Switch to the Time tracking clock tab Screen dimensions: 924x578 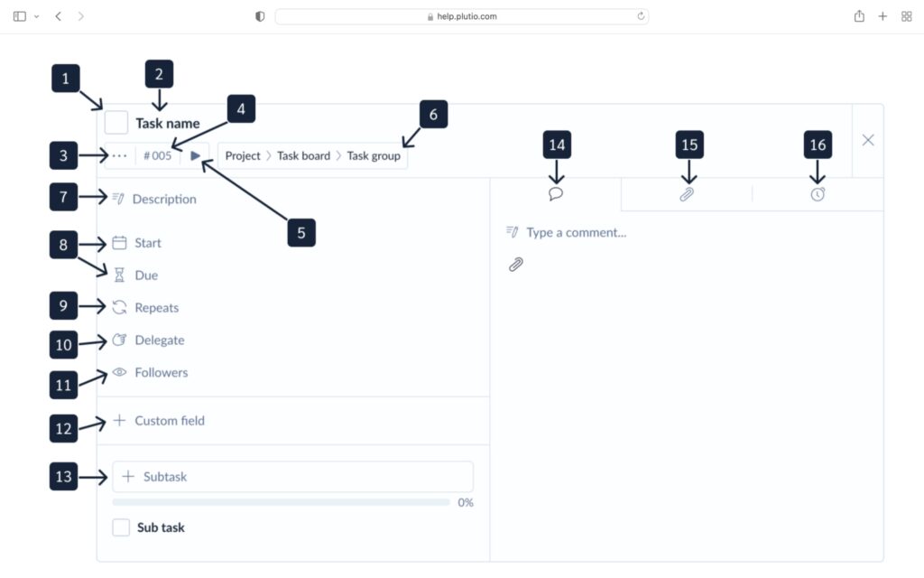pyautogui.click(x=817, y=192)
